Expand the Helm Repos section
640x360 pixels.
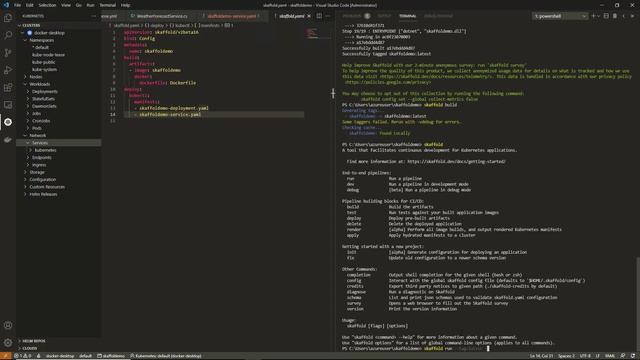(x=34, y=341)
